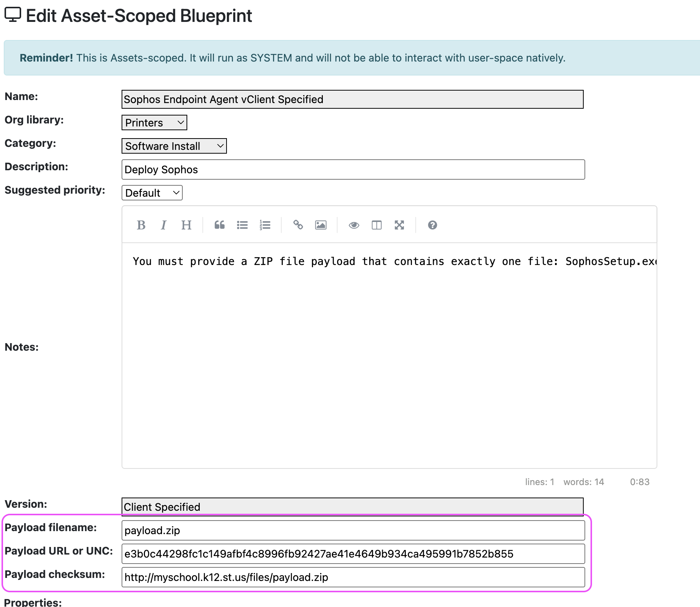Open Suggested priority dropdown showing Default
The height and width of the screenshot is (607, 700).
tap(152, 193)
